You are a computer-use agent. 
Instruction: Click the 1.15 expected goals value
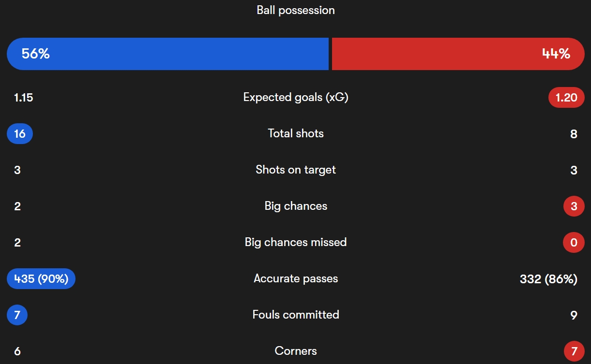(23, 98)
